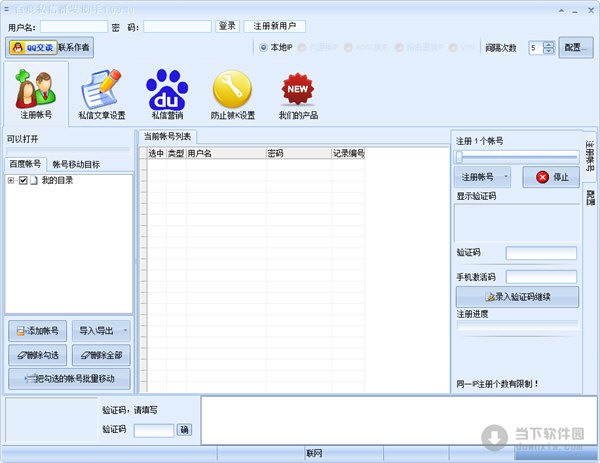This screenshot has width=600, height=463.
Task: Click the 显示验证码 captcha display area
Action: coord(517,223)
